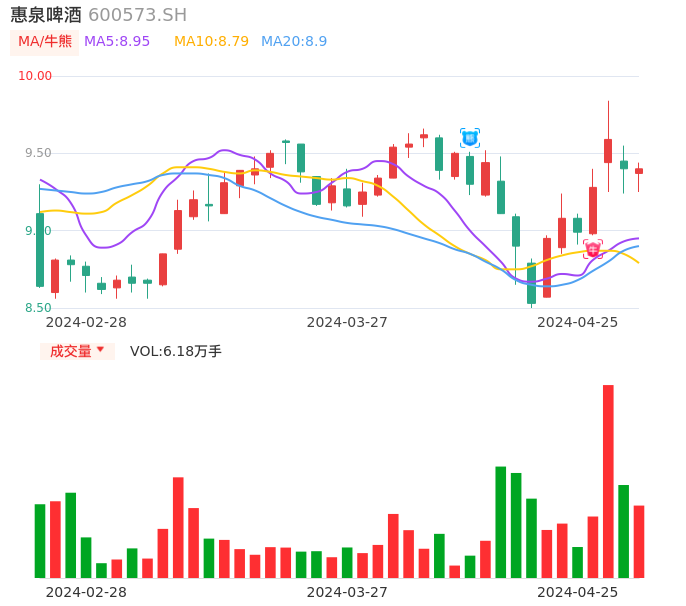This screenshot has height=606, width=686.
Task: Toggle the MA20 line legend
Action: point(294,42)
